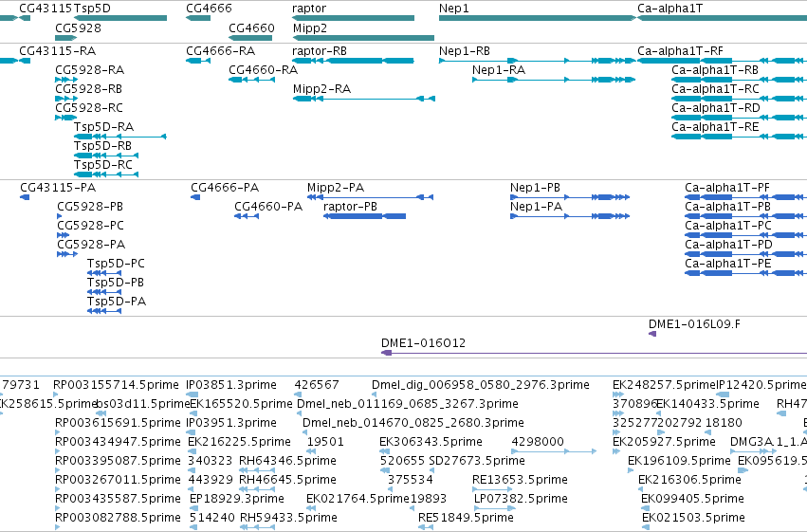
Task: Select cDNA Dmel_dig_006958_0580_2976.3prime
Action: (481, 385)
